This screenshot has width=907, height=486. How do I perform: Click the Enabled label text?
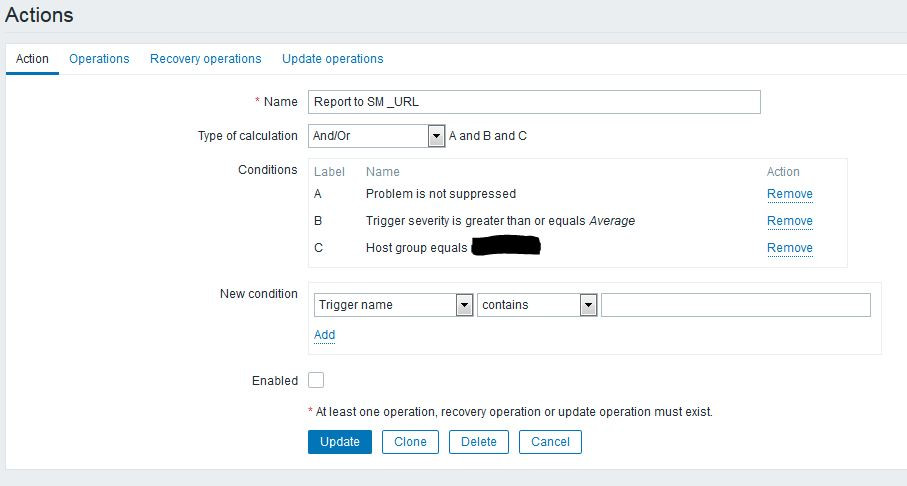(x=275, y=381)
